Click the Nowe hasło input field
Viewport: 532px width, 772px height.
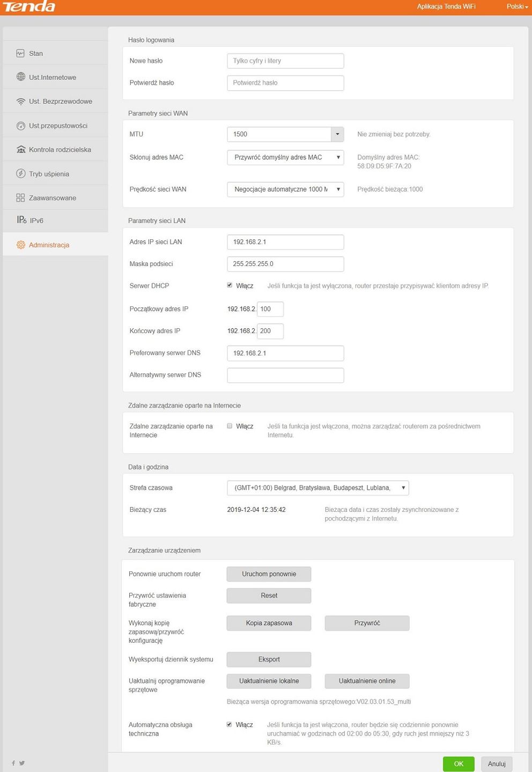(285, 61)
